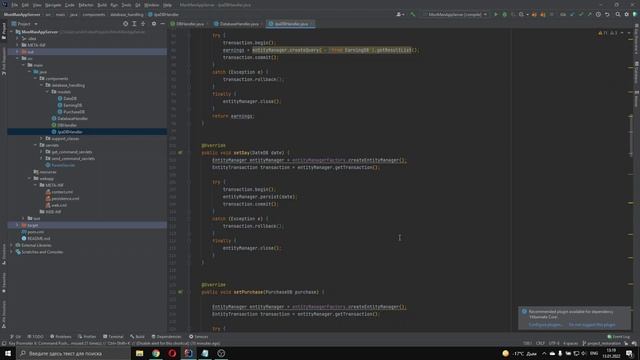Screen dimensions: 640x360
Task: Select persistence.xml in project tree
Action: pyautogui.click(x=65, y=199)
